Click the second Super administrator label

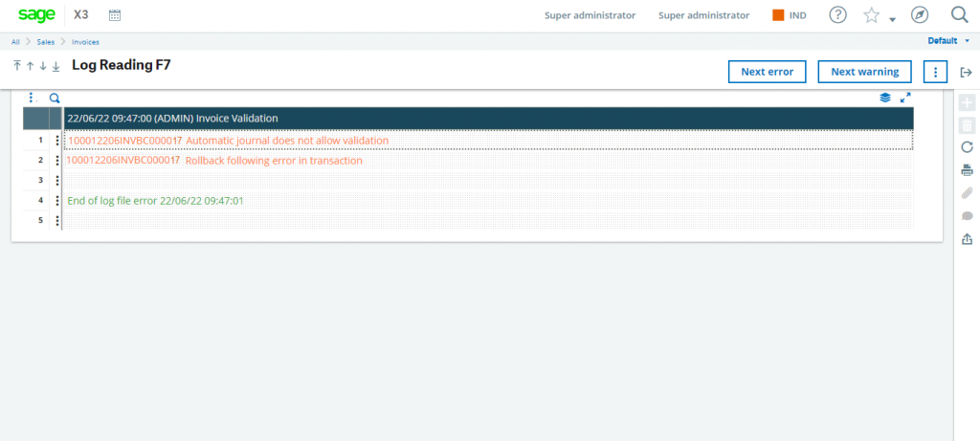[x=703, y=15]
